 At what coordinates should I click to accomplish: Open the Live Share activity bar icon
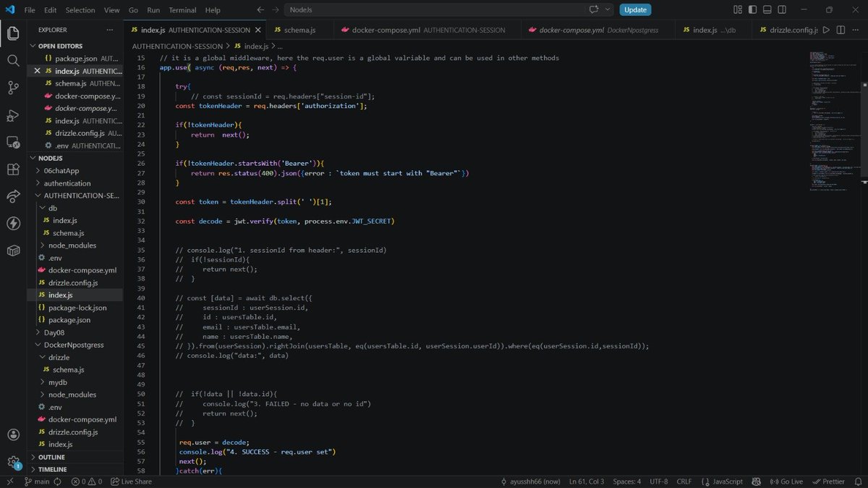click(13, 196)
